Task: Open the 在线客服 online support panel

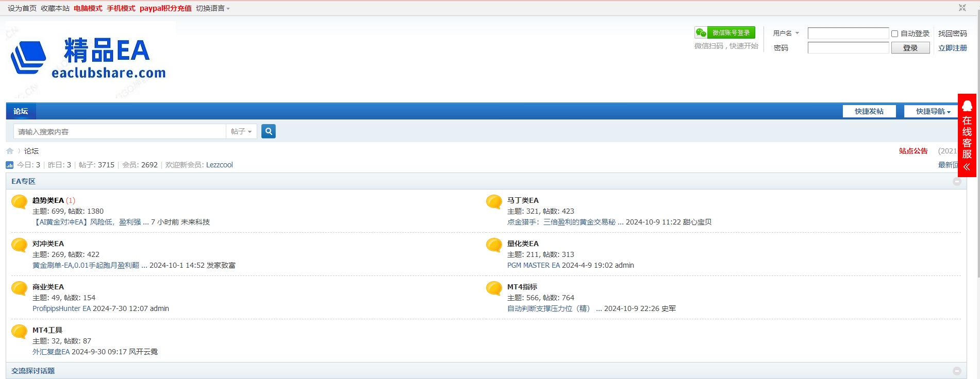Action: point(967,135)
